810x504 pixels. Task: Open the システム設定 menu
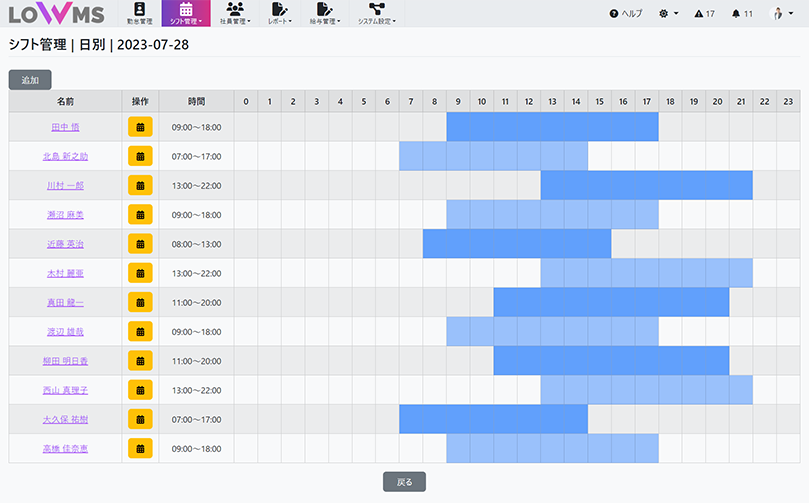pos(377,14)
